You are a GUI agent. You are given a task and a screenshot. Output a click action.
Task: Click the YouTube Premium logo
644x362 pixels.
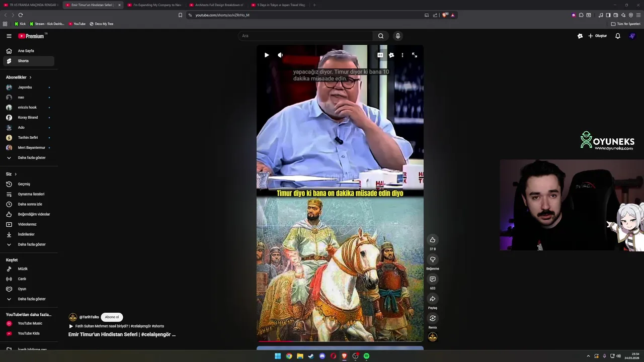[32, 36]
